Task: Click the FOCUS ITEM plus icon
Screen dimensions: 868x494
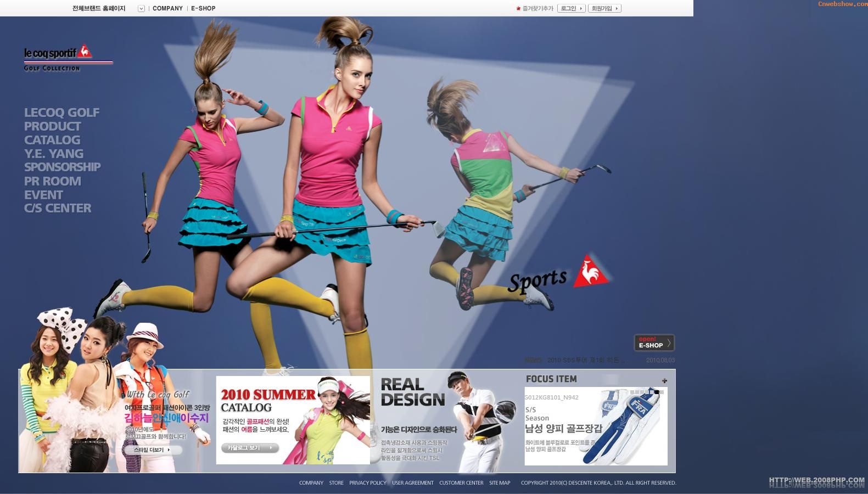Action: click(664, 380)
